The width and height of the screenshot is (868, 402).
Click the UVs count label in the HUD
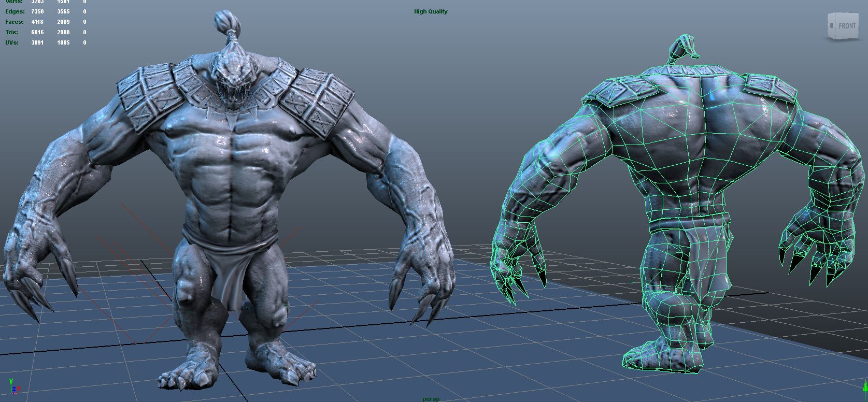[x=12, y=42]
